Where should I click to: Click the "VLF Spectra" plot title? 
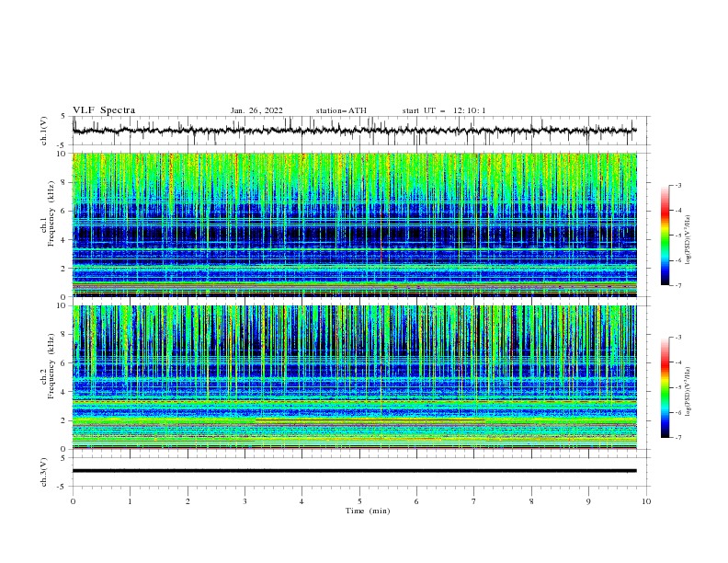coord(104,110)
